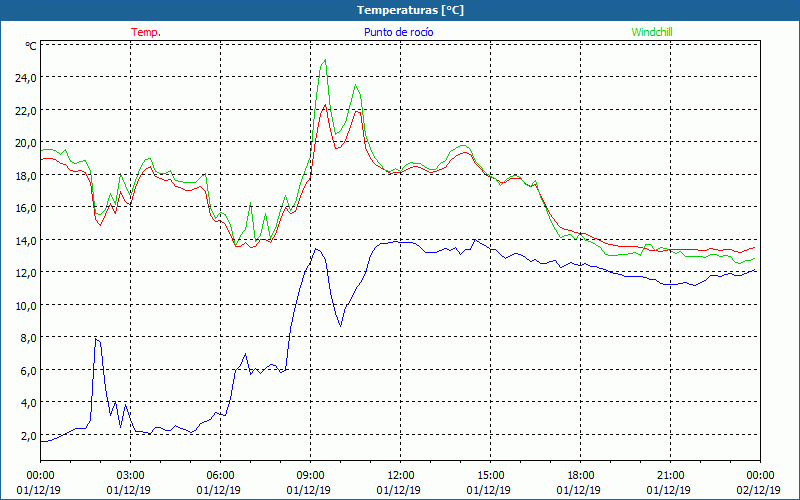Viewport: 800px width, 500px height.
Task: Click the blue dew point dip near 10:00
Action: pyautogui.click(x=340, y=325)
